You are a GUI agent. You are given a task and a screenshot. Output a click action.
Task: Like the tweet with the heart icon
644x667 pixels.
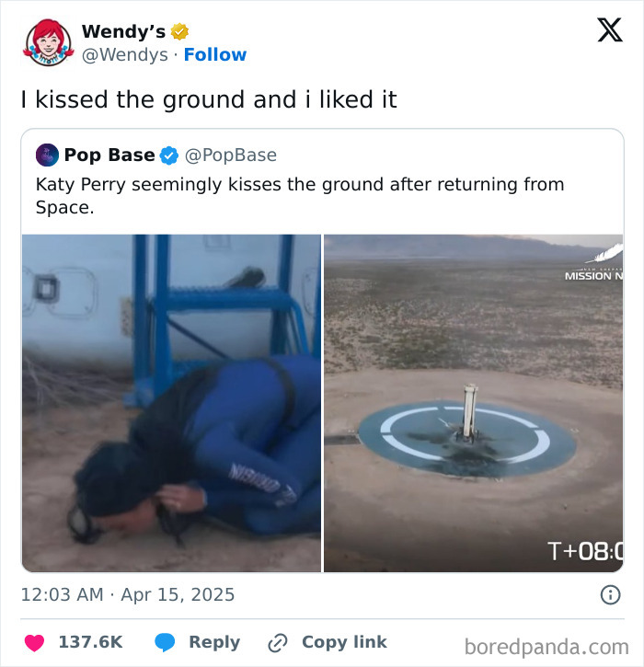pyautogui.click(x=34, y=642)
